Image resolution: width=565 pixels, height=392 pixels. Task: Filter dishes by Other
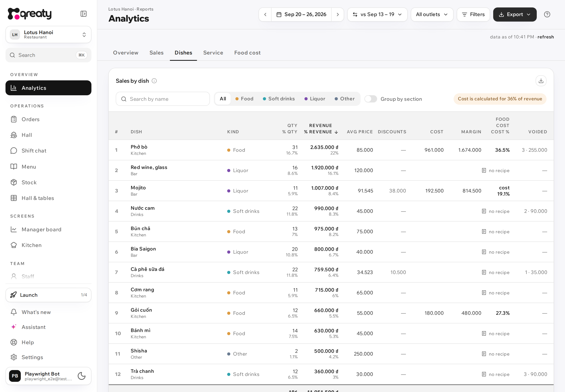345,99
